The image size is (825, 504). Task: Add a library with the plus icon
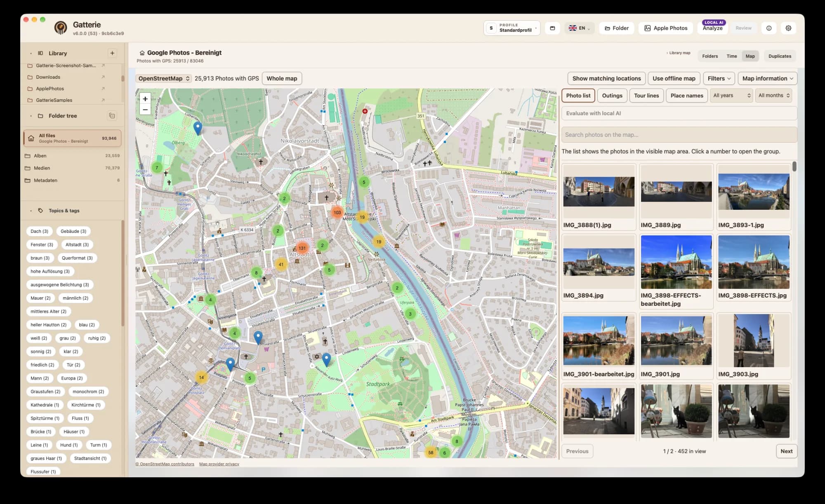[112, 53]
